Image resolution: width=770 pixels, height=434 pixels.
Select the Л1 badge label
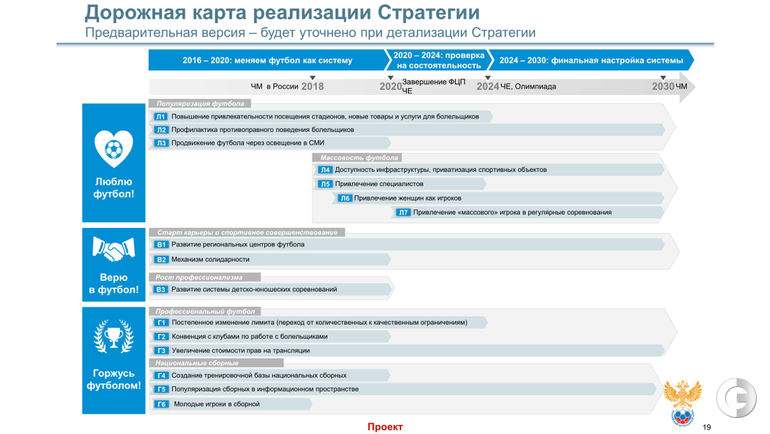point(160,116)
